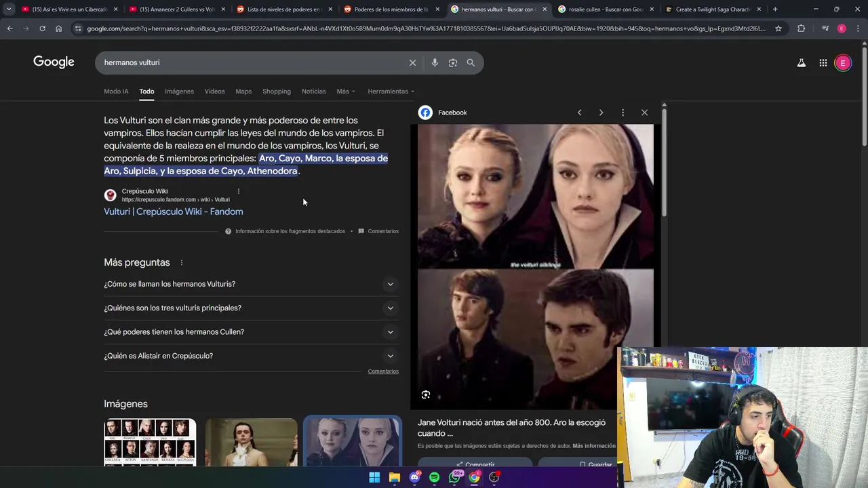Open the Google account avatar on the results page

pyautogui.click(x=843, y=63)
